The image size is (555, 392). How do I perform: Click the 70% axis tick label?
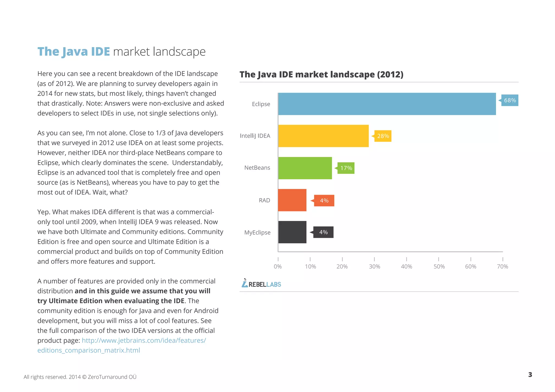502,266
